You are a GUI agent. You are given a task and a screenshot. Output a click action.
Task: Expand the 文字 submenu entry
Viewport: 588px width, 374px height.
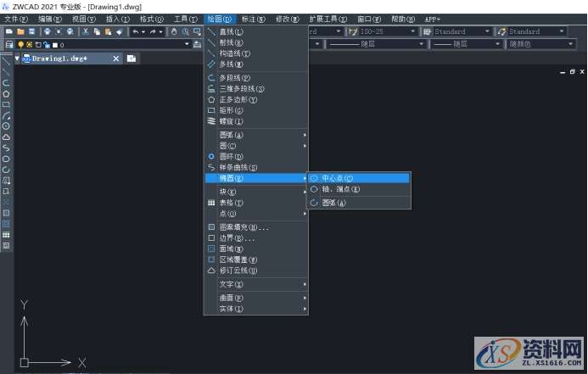256,284
